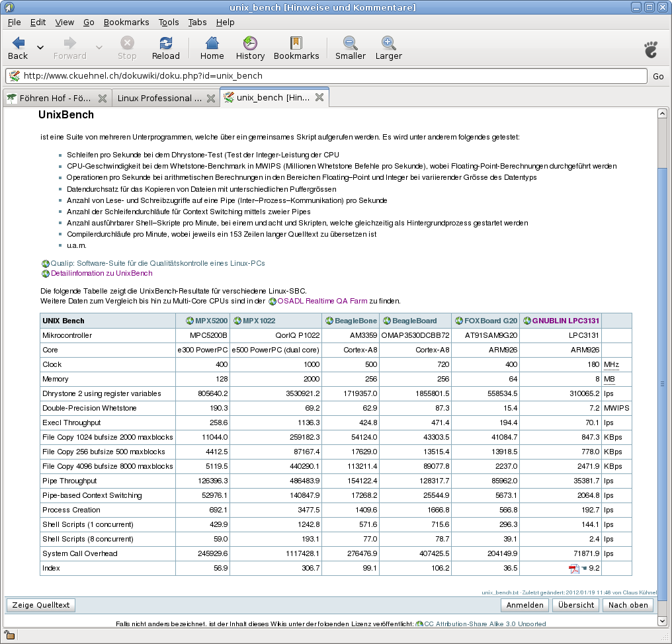Click the scrollbar down arrow
Screen dimensions: 672x644
(662, 620)
